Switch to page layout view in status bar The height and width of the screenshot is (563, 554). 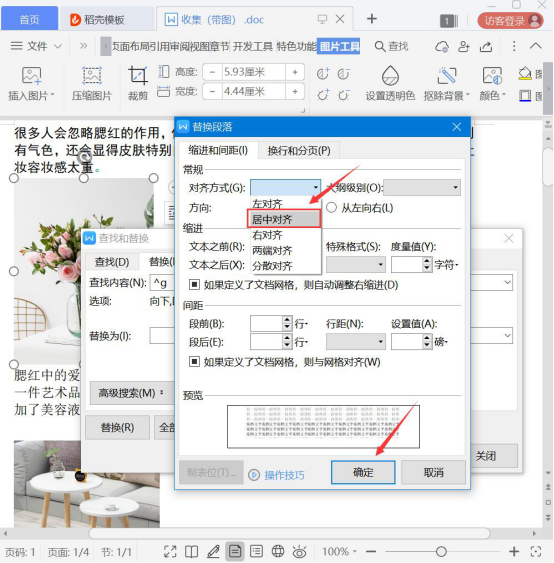235,551
